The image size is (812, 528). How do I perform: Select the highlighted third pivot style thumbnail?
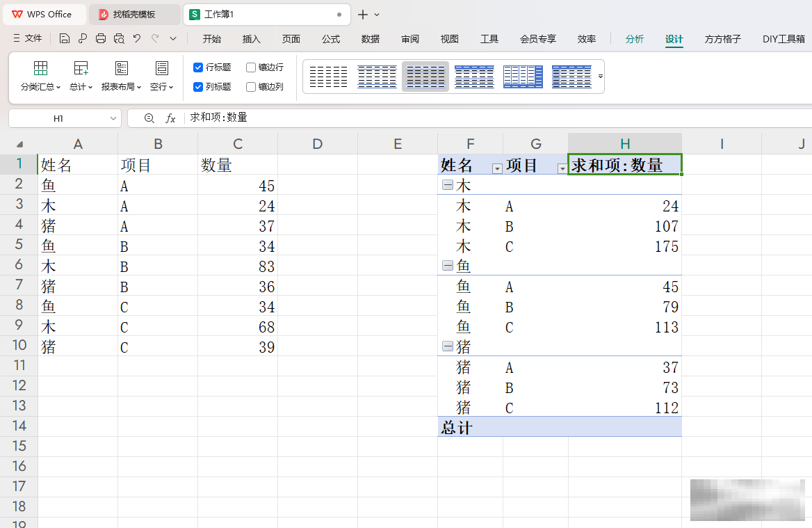click(425, 77)
